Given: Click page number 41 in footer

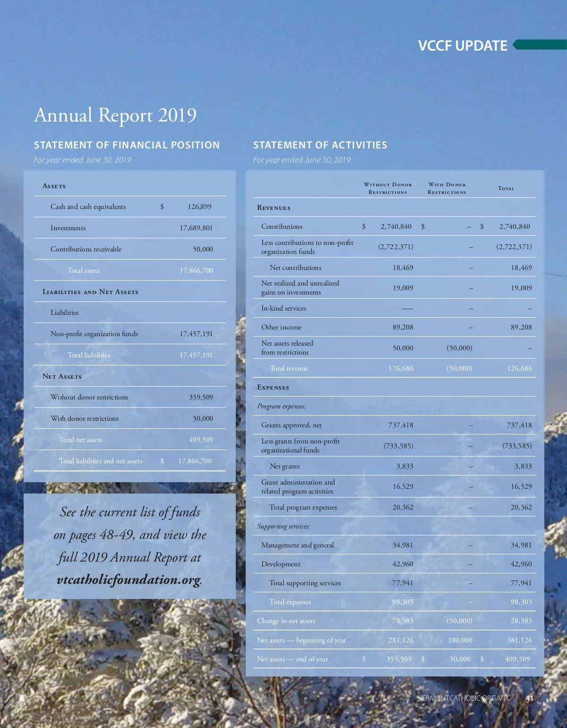Looking at the screenshot, I should (529, 698).
